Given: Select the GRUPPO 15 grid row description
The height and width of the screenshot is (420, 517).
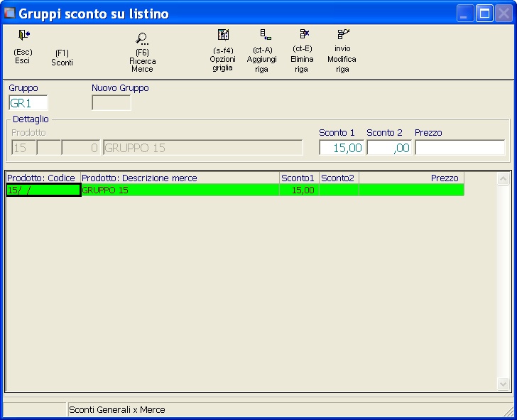Looking at the screenshot, I should 180,190.
